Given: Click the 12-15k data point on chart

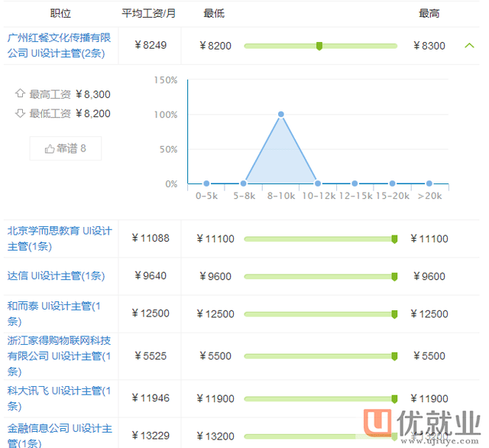Looking at the screenshot, I should [355, 183].
